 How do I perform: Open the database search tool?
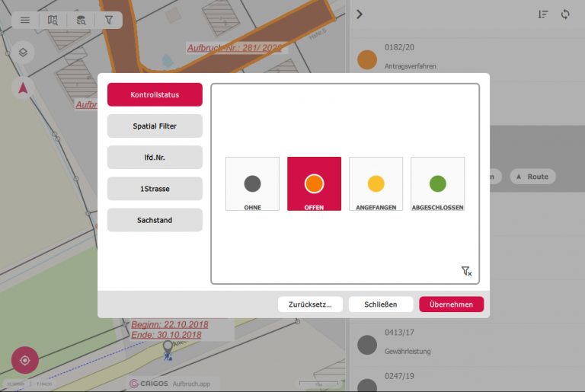coord(81,20)
